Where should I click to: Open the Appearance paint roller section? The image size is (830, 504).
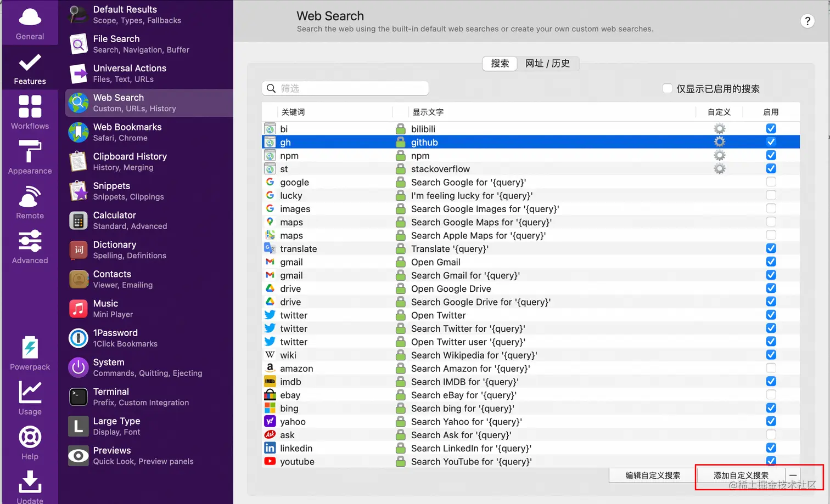tap(30, 157)
